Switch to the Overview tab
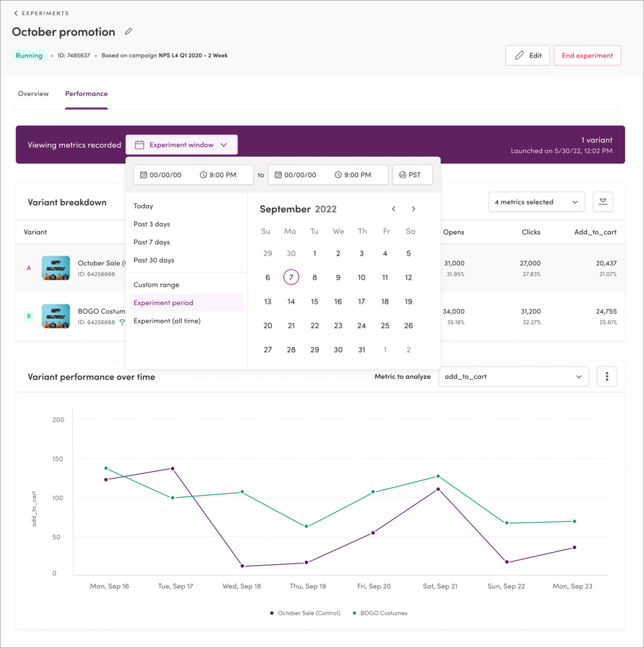This screenshot has height=648, width=644. coord(33,94)
